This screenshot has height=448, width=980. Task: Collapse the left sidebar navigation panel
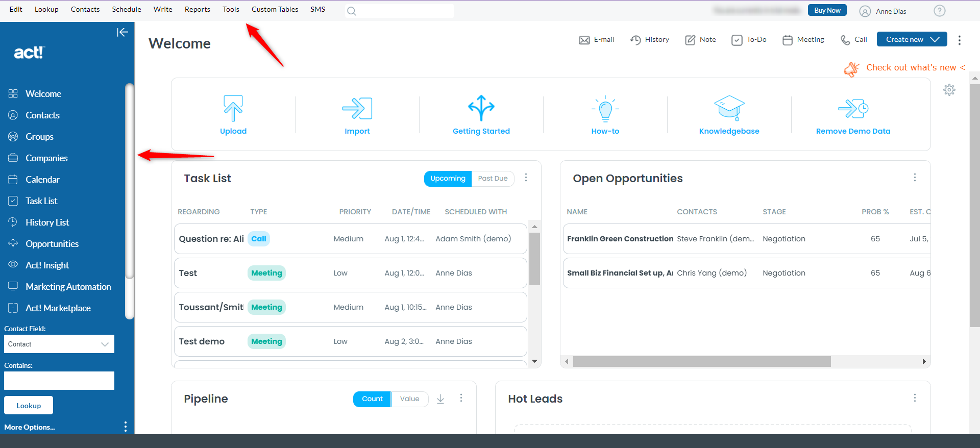coord(122,33)
